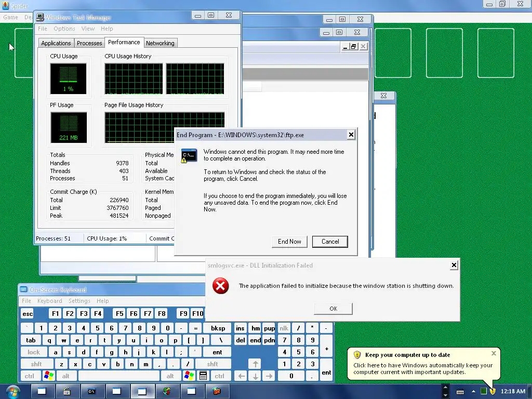Screen dimensions: 532x399
Task: Switch to the Processes tab
Action: (89, 43)
